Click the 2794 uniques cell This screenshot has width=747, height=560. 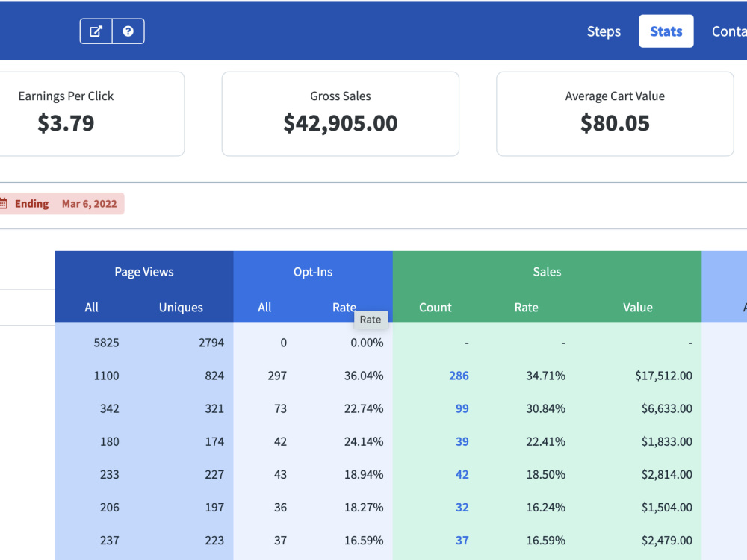(x=211, y=343)
